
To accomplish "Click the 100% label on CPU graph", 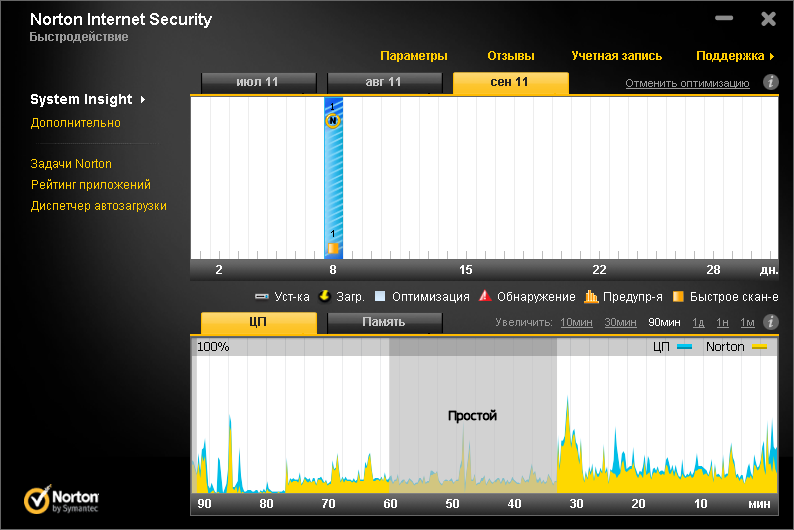I will pyautogui.click(x=213, y=347).
